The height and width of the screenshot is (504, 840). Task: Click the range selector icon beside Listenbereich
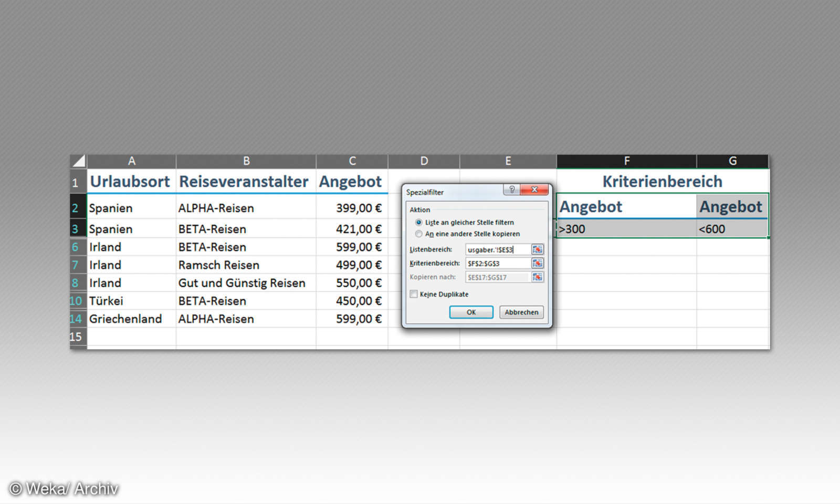point(537,249)
